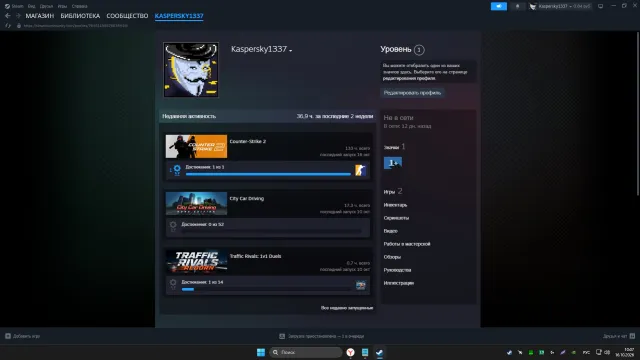Open the Иллюстрации link
This screenshot has height=360, width=640.
coord(399,283)
